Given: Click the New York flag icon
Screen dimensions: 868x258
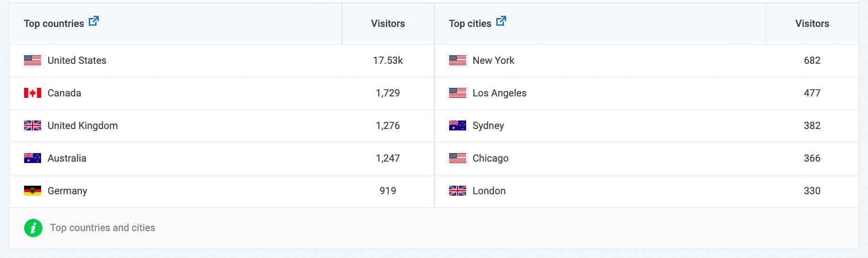Looking at the screenshot, I should tap(458, 60).
